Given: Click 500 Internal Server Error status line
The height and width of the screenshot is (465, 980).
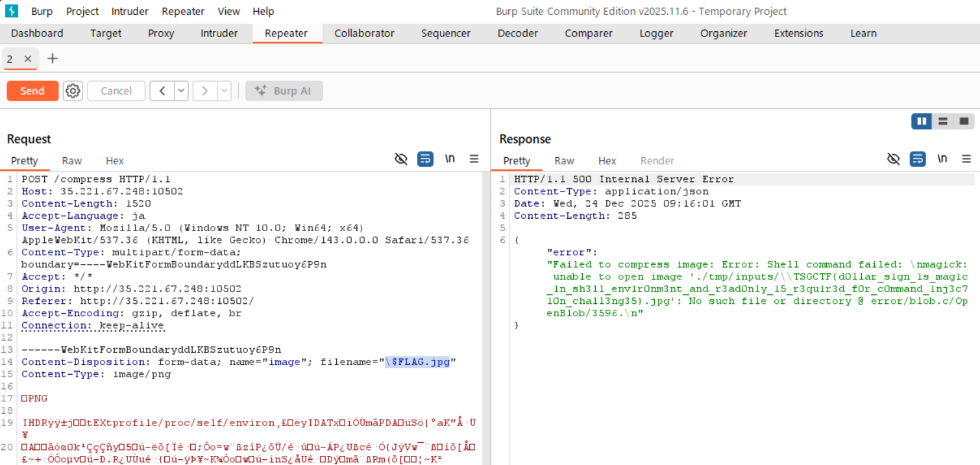Looking at the screenshot, I should point(624,179).
